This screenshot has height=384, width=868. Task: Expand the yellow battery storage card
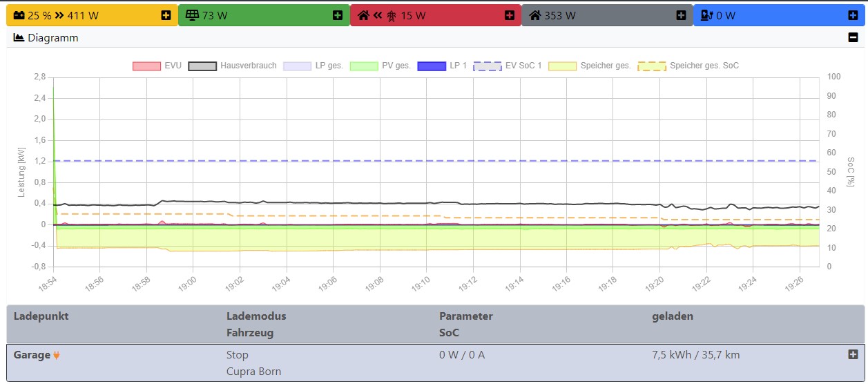tap(166, 15)
